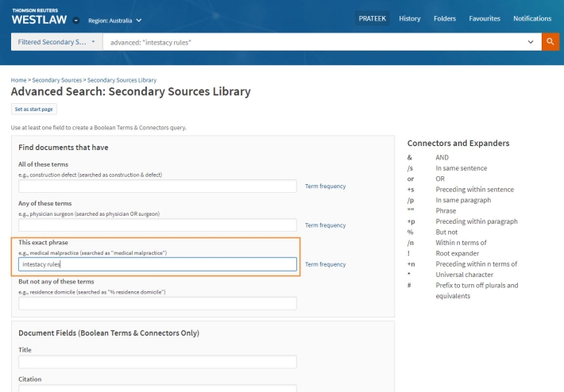
Task: Follow the Home breadcrumb link
Action: coord(19,80)
